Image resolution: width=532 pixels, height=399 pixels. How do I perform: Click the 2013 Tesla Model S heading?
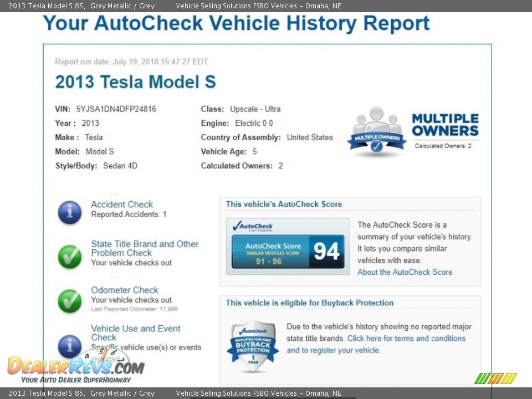pos(135,82)
